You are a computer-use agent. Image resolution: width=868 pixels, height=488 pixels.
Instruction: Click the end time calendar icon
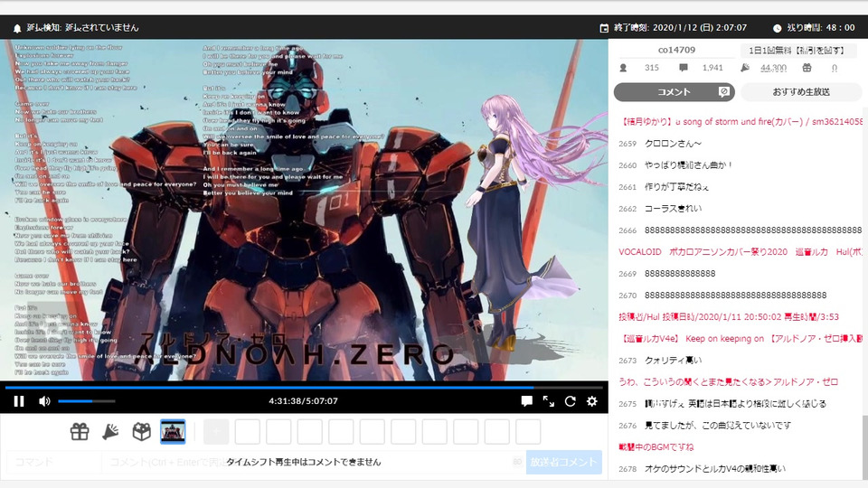604,28
